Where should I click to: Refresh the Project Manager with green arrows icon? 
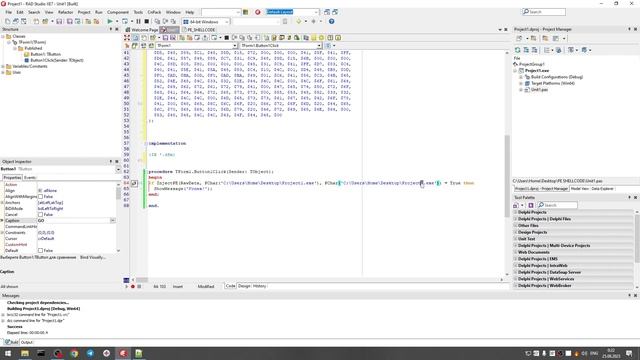point(518,50)
